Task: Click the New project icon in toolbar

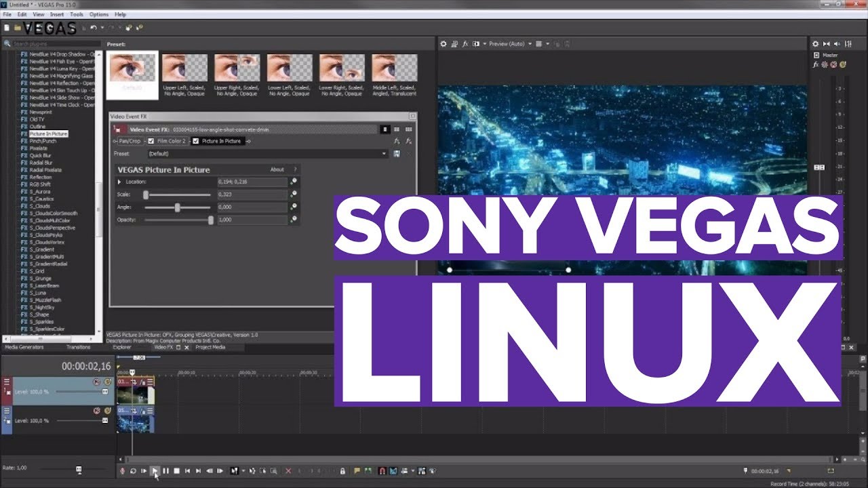Action: tap(7, 28)
